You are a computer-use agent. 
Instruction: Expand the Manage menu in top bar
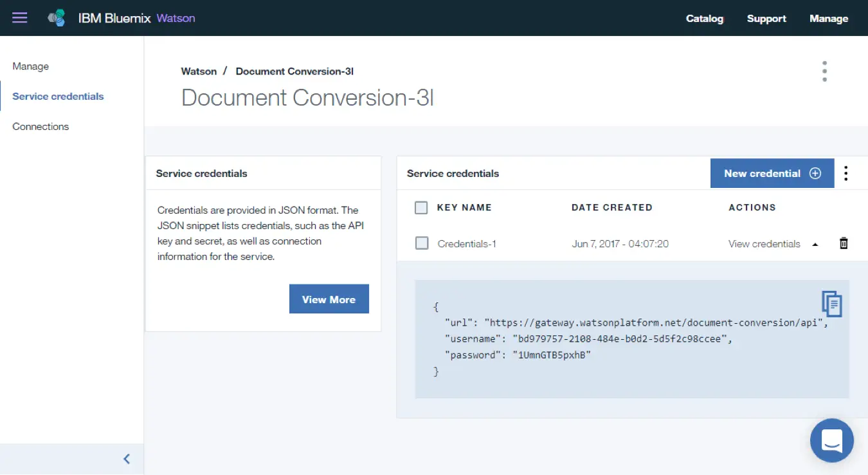(x=829, y=18)
